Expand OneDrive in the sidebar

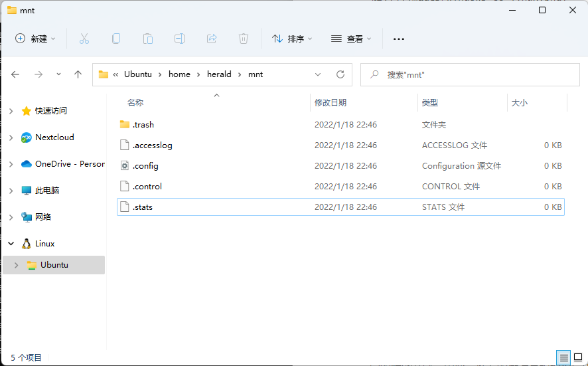click(x=11, y=165)
